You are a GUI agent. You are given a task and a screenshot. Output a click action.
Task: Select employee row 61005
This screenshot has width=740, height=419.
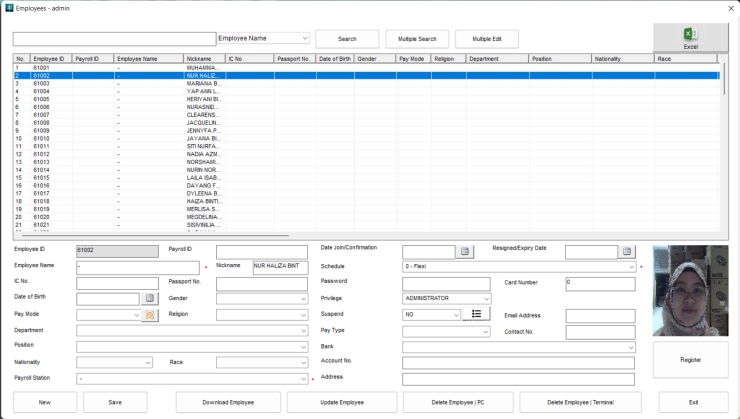point(45,101)
